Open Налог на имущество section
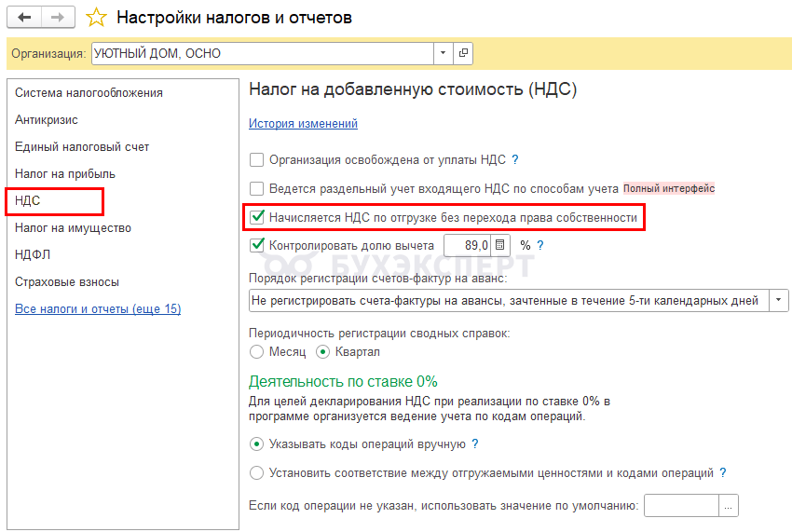This screenshot has height=532, width=792. (x=73, y=228)
